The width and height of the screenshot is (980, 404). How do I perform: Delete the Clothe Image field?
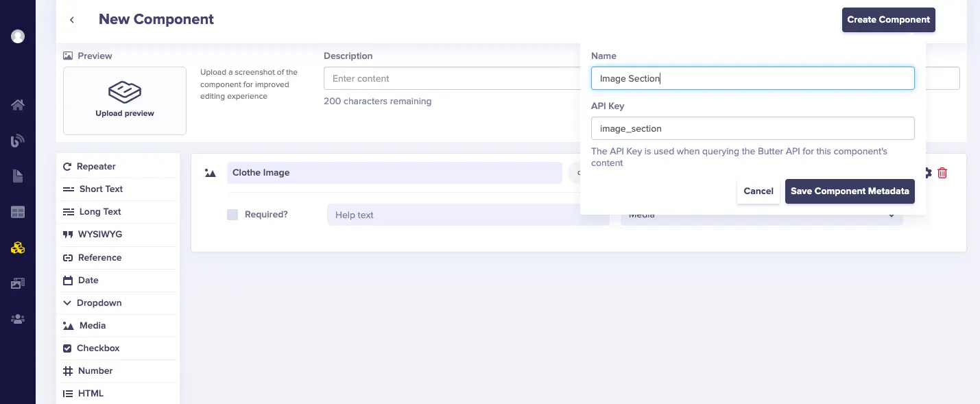942,173
